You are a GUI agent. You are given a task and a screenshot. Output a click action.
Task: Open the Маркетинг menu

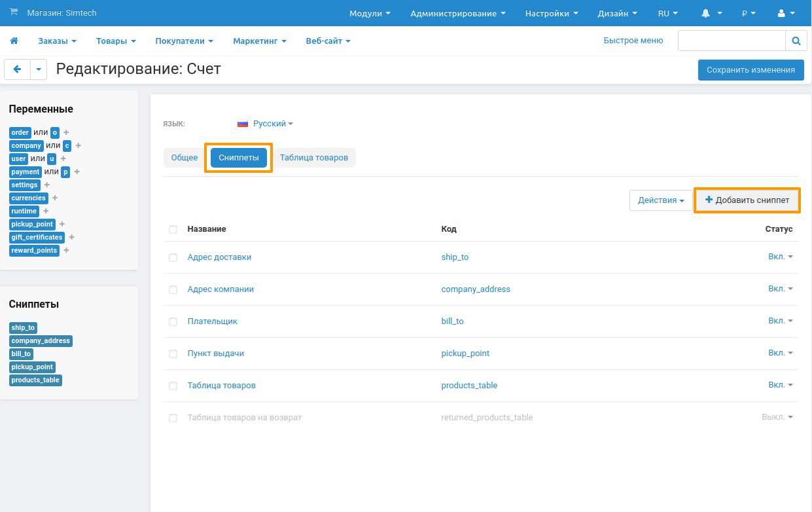pos(259,41)
